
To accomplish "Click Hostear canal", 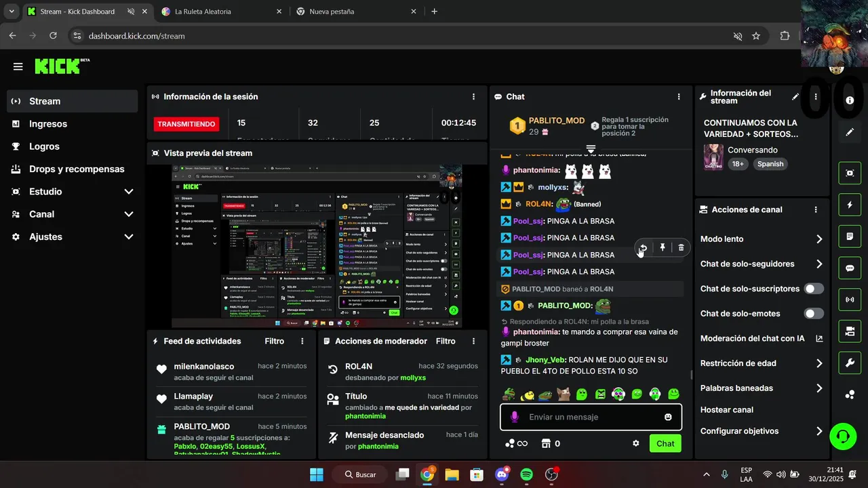I will [x=727, y=410].
